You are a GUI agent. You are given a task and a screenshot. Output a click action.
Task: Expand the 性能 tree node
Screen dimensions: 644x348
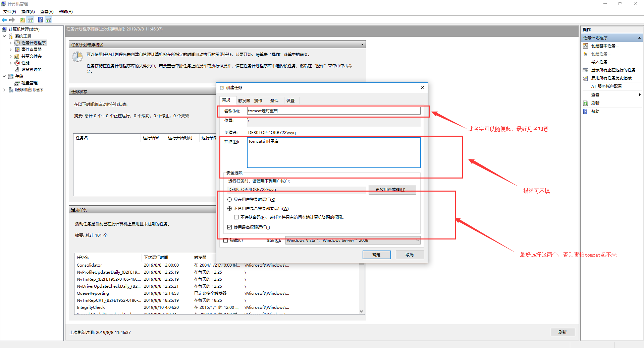tap(10, 63)
